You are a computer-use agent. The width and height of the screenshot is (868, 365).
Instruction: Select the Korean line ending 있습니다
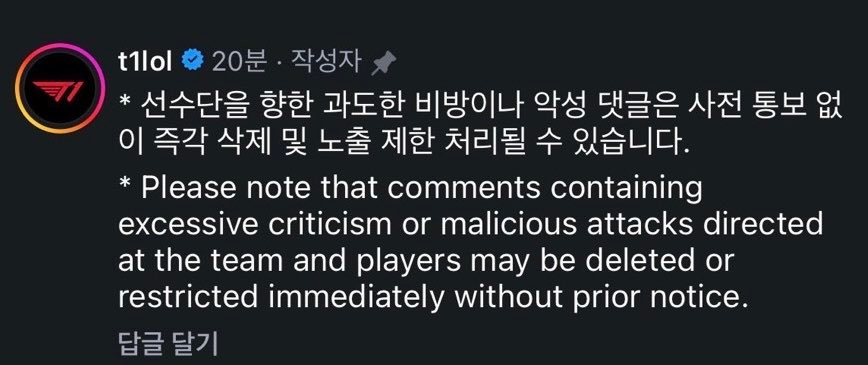406,144
